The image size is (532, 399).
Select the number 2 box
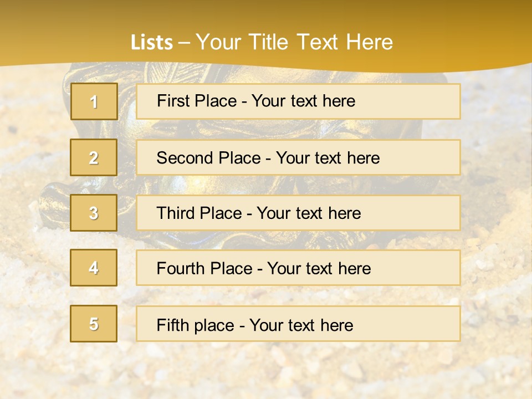94,157
